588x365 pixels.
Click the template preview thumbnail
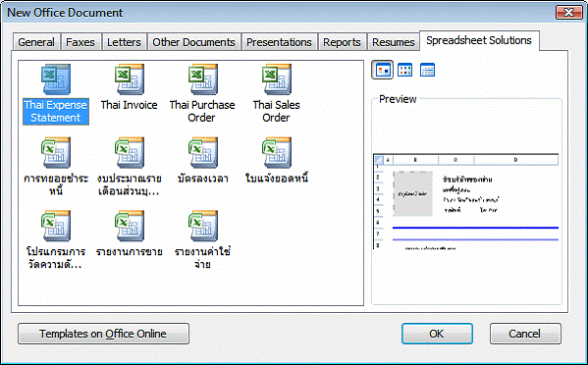466,201
